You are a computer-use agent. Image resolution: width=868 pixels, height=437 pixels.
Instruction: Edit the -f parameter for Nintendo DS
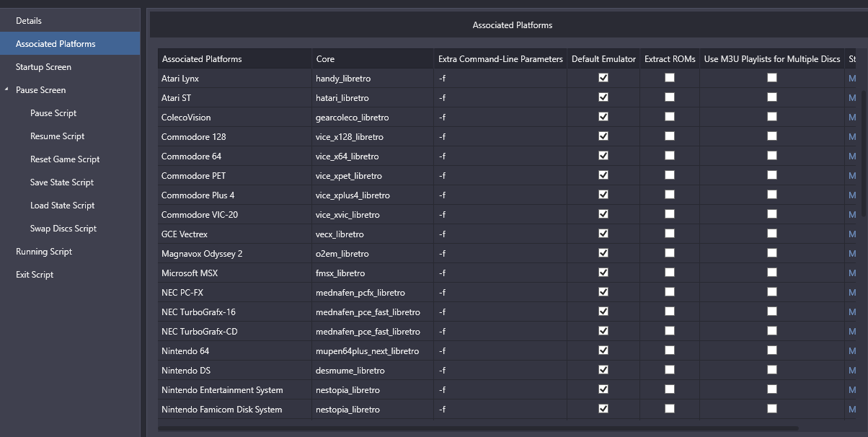[x=500, y=370]
